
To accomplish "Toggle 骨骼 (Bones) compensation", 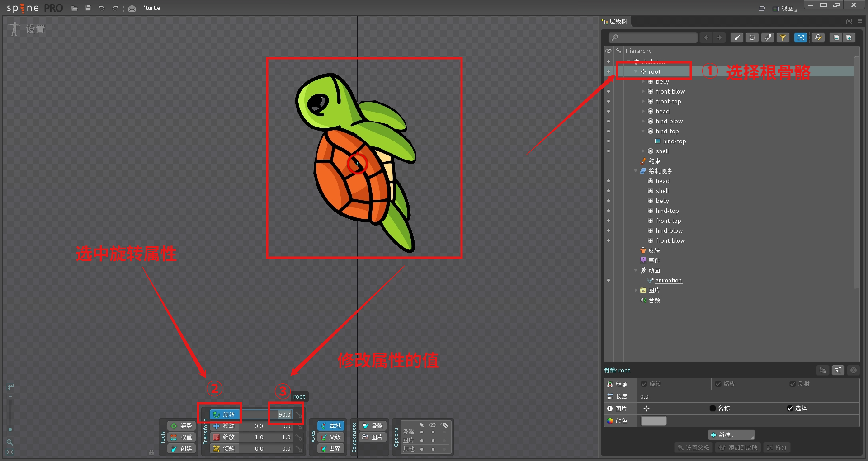I will coord(373,426).
